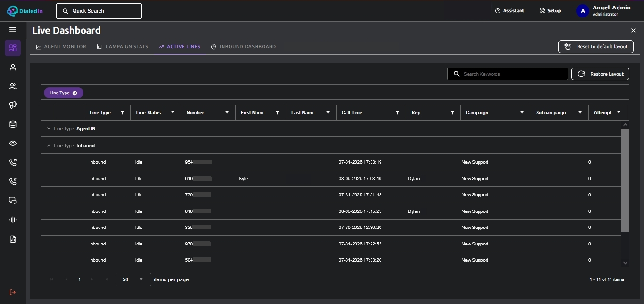Click the table scrollbar up arrow
The width and height of the screenshot is (644, 304).
625,125
